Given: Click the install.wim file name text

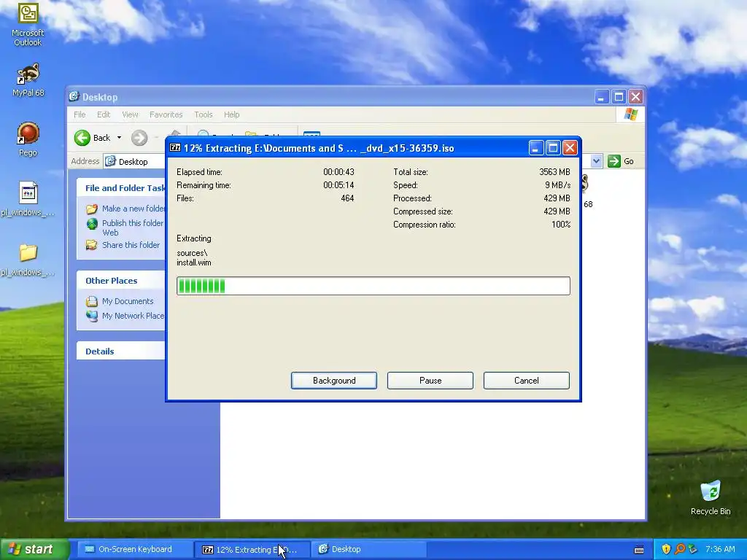Looking at the screenshot, I should pos(194,262).
